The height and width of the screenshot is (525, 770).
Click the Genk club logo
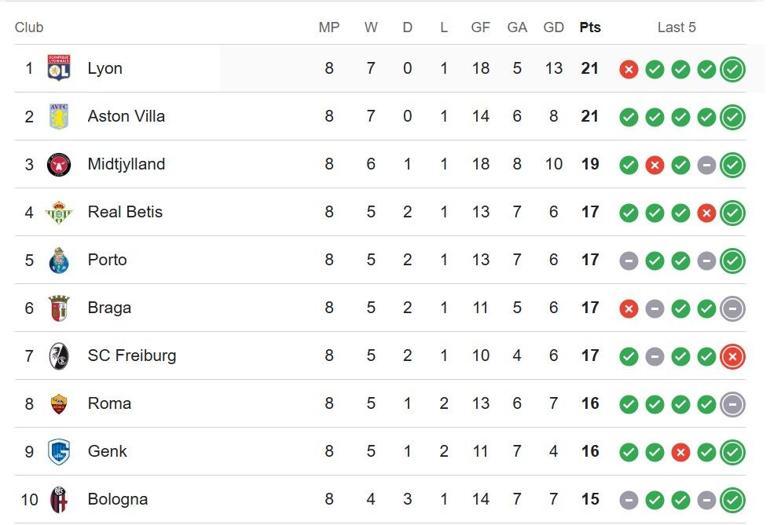pos(59,452)
